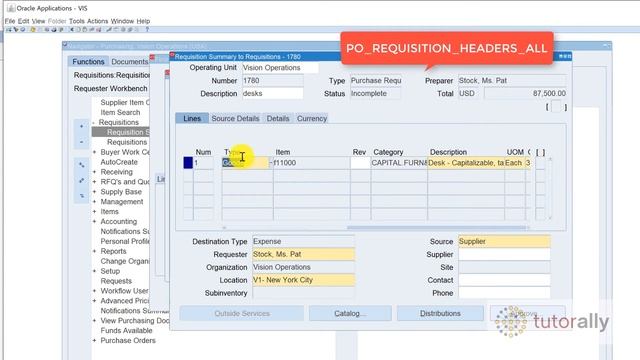Select AutoCreate in the Navigator tree

point(119,162)
